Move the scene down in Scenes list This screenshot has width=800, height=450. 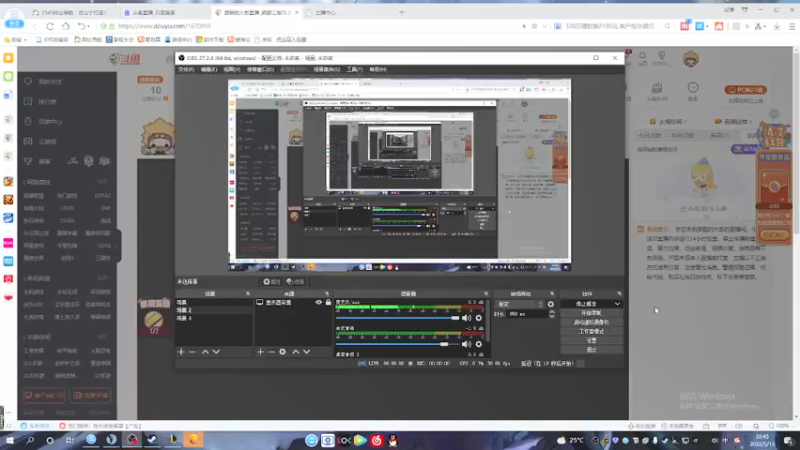(216, 352)
